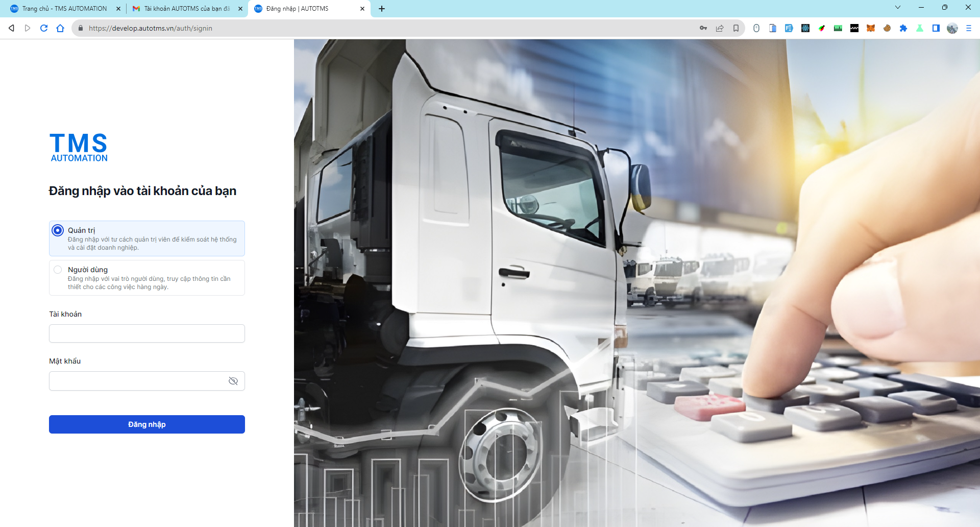This screenshot has height=527, width=980.
Task: Focus the Mật khẩu input field
Action: point(138,381)
